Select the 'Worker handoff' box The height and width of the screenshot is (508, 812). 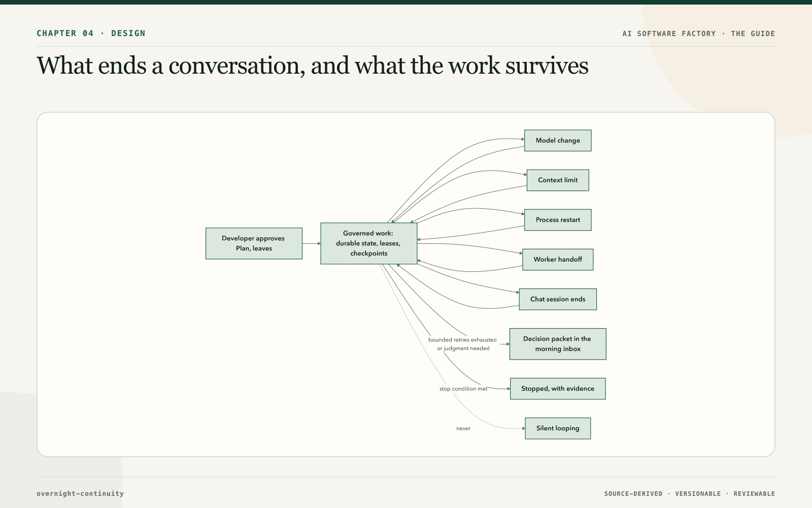tap(558, 259)
